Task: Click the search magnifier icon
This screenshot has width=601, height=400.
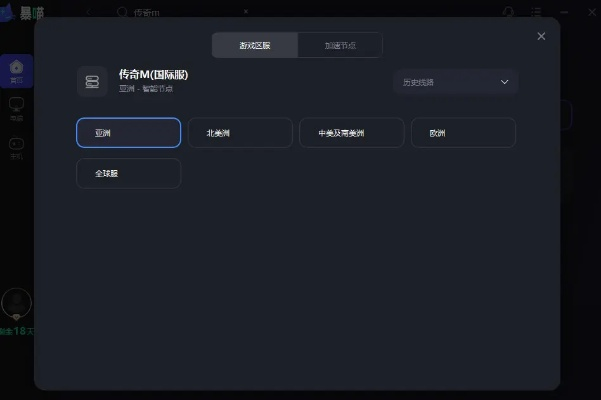Action: (x=122, y=12)
